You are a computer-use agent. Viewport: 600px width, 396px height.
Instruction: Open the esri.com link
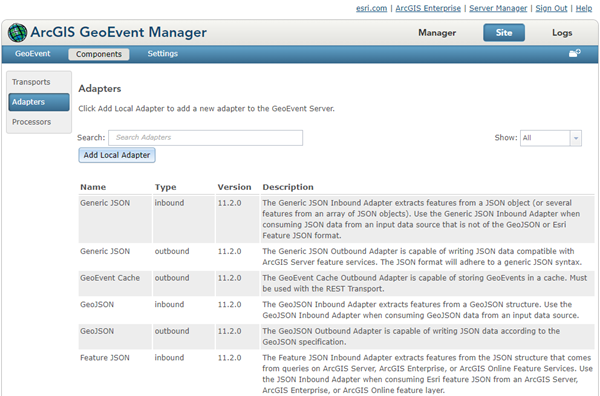[371, 8]
